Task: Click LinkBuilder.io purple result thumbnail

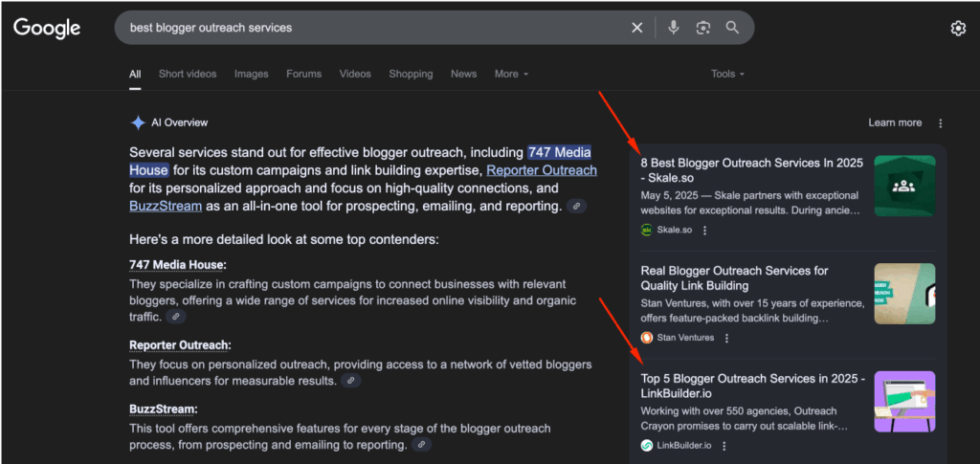Action: pos(904,402)
